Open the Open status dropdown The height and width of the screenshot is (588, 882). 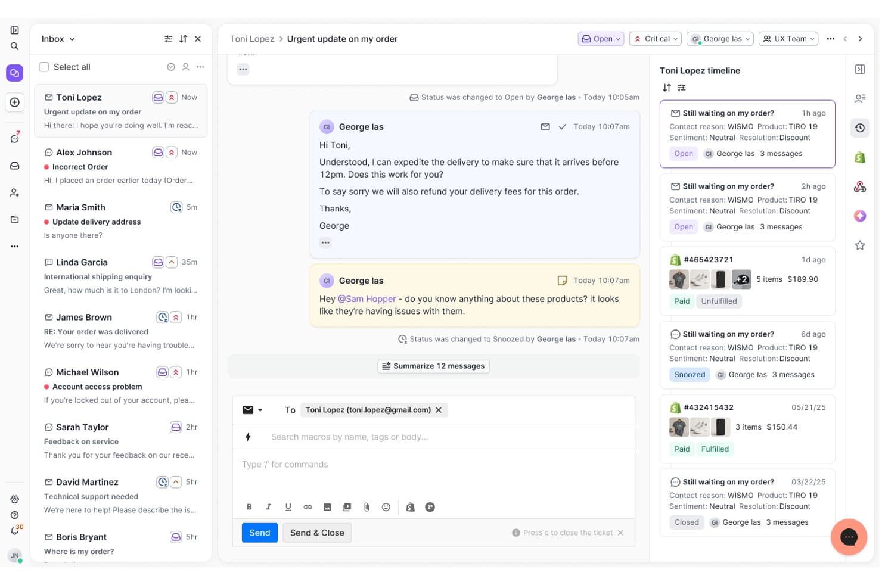[601, 39]
